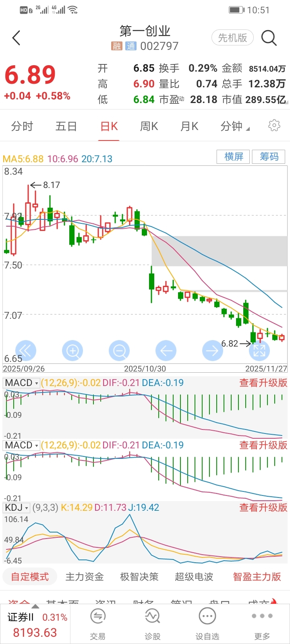Jump to earliest candles double-arrow button
290x644 pixels.
click(x=26, y=351)
